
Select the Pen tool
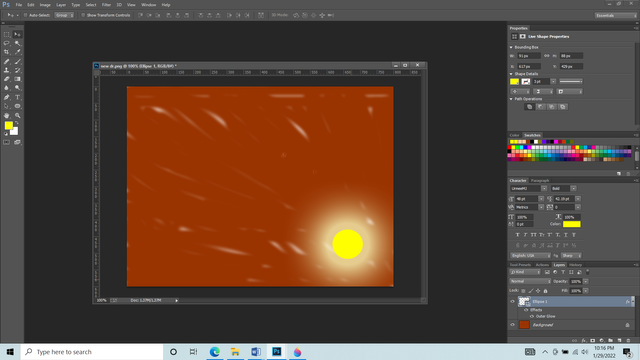[7, 97]
